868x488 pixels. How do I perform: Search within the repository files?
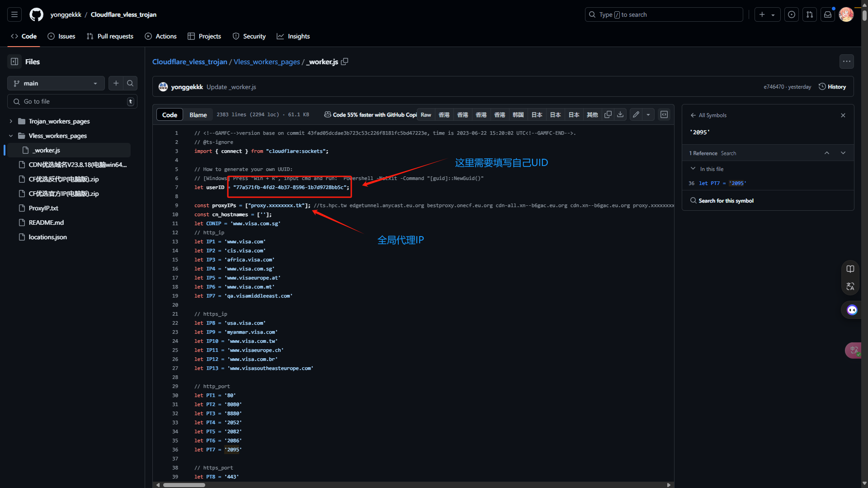tap(130, 83)
